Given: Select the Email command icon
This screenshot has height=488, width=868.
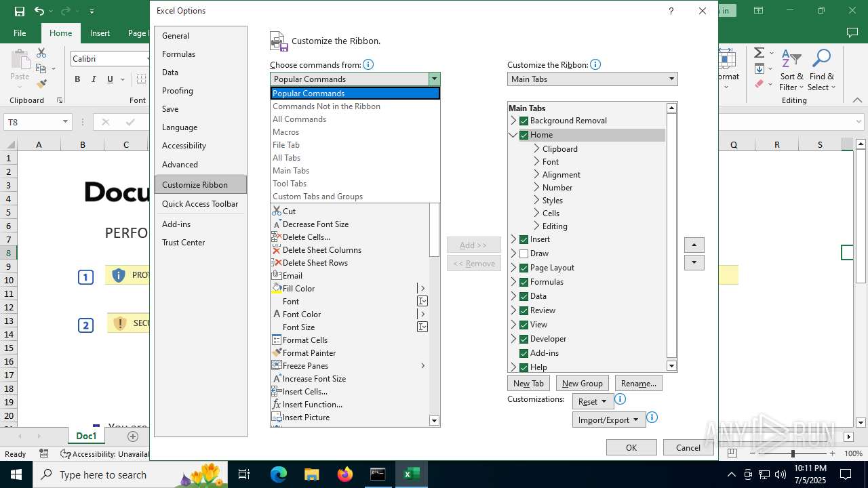Looking at the screenshot, I should [277, 275].
